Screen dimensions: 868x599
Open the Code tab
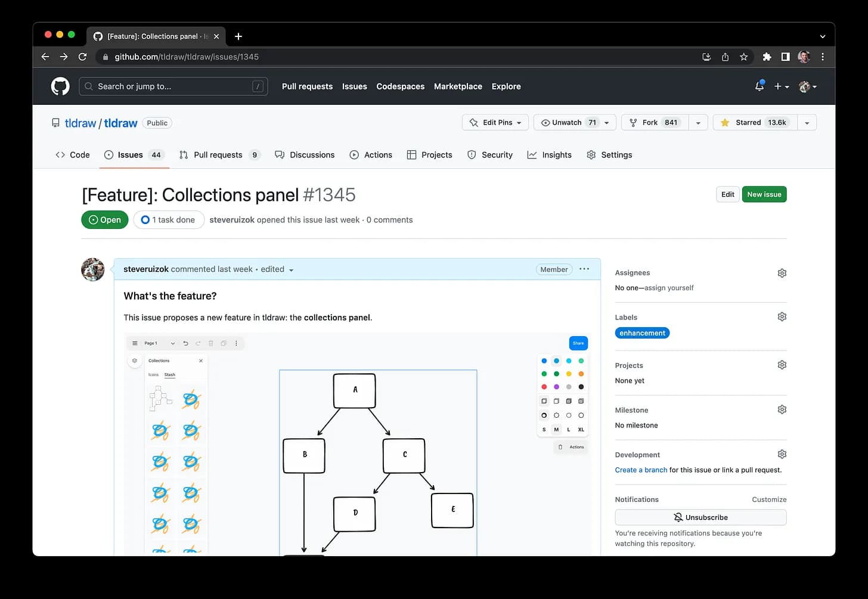[x=72, y=155]
